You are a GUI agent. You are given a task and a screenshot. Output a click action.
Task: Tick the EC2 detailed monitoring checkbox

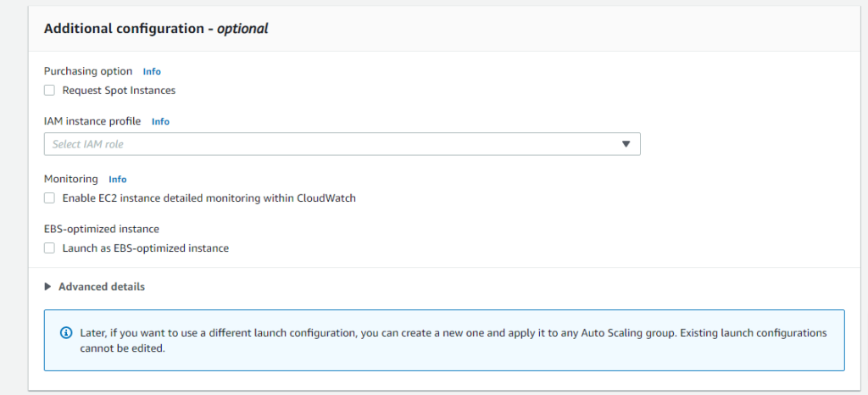tap(50, 198)
